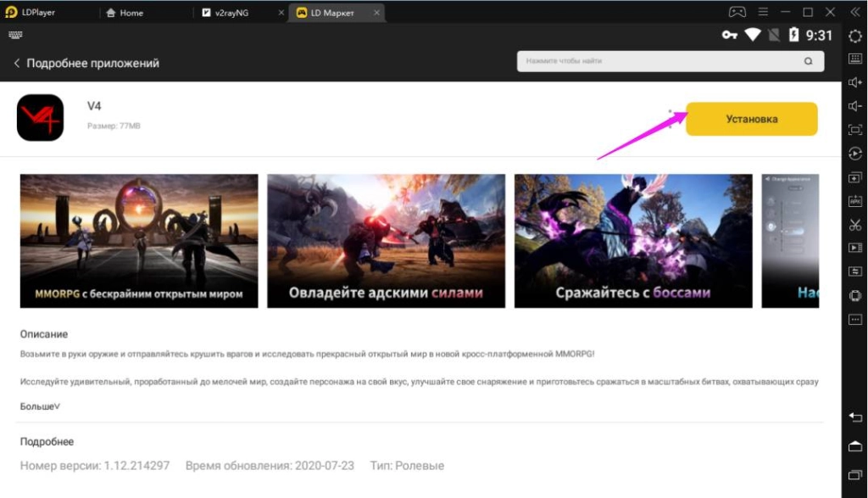Open keyboard mapping tool in sidebar
This screenshot has height=498, width=868.
[x=855, y=59]
